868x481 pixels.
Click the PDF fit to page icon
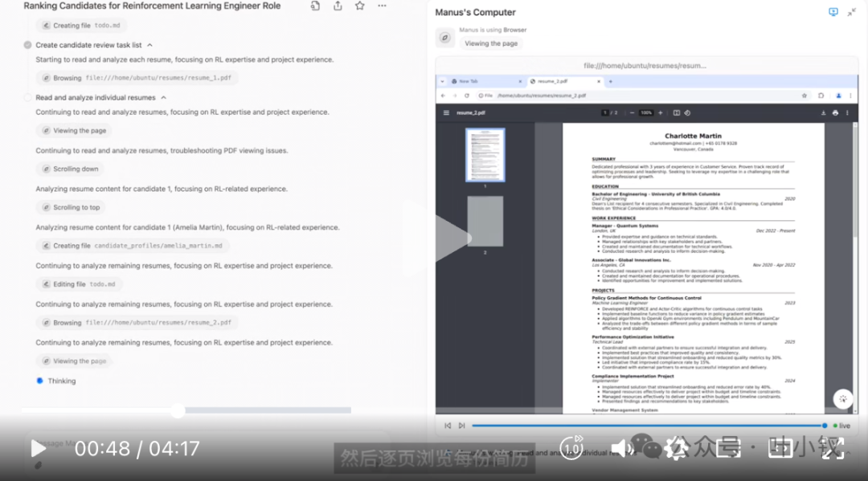coord(677,112)
